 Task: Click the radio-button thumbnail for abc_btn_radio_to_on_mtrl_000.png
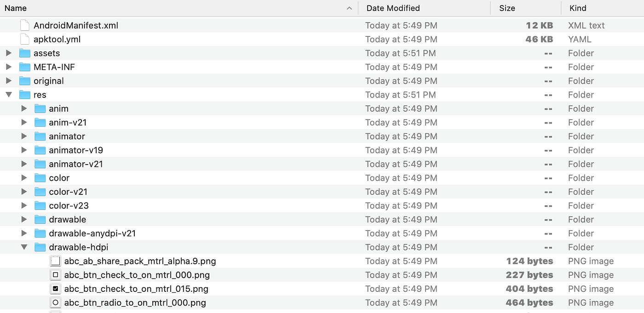[55, 302]
